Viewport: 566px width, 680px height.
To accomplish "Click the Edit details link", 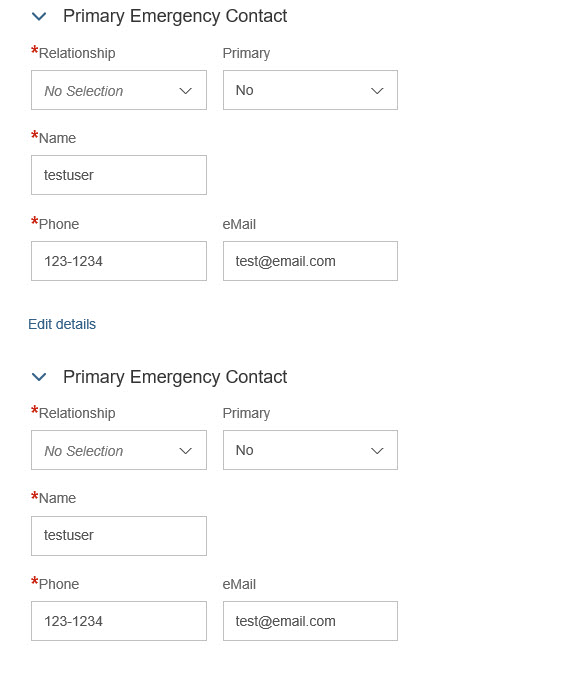I will tap(62, 324).
